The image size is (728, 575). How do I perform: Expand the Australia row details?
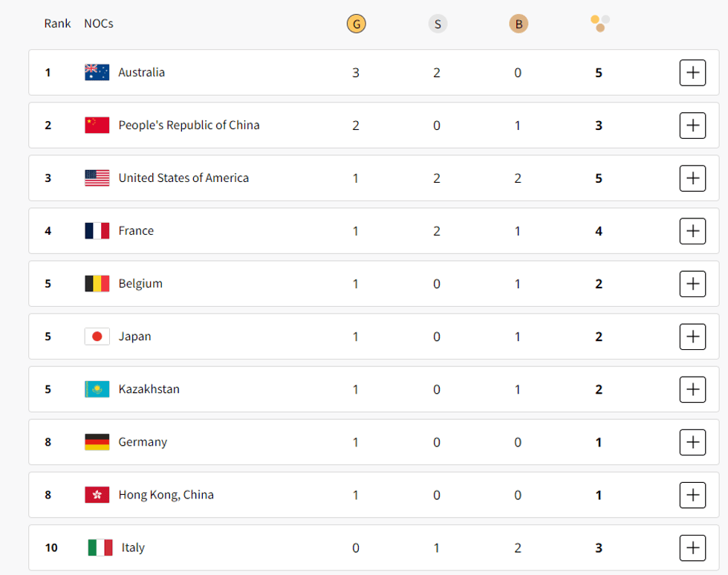pyautogui.click(x=692, y=73)
